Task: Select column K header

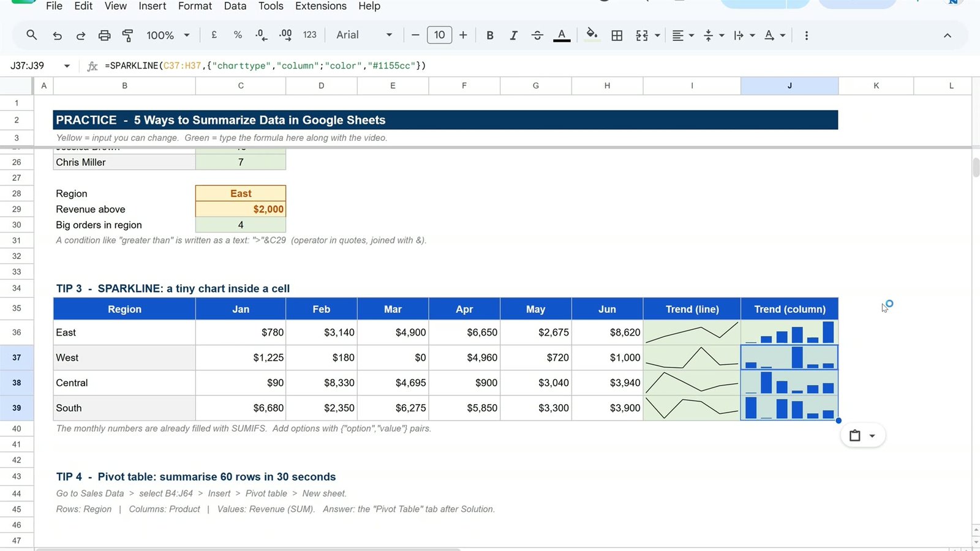Action: click(876, 86)
